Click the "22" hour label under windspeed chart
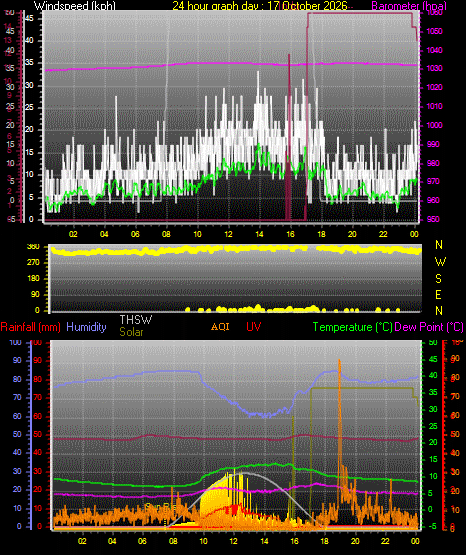 [383, 234]
